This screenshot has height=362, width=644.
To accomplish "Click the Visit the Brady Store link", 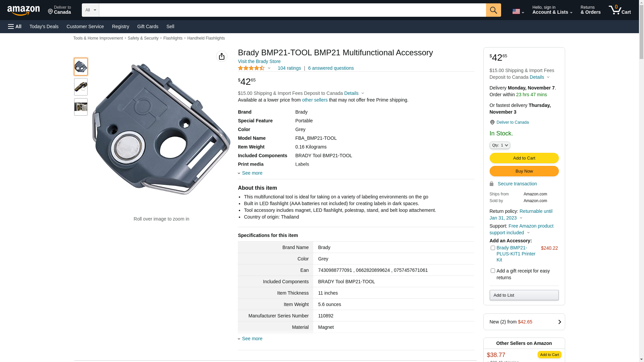I will (x=259, y=61).
